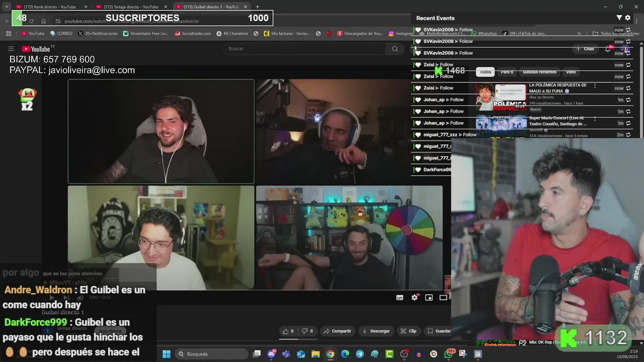Open the Recent Events filter funnel
Screen dimensions: 644x362
[619, 18]
